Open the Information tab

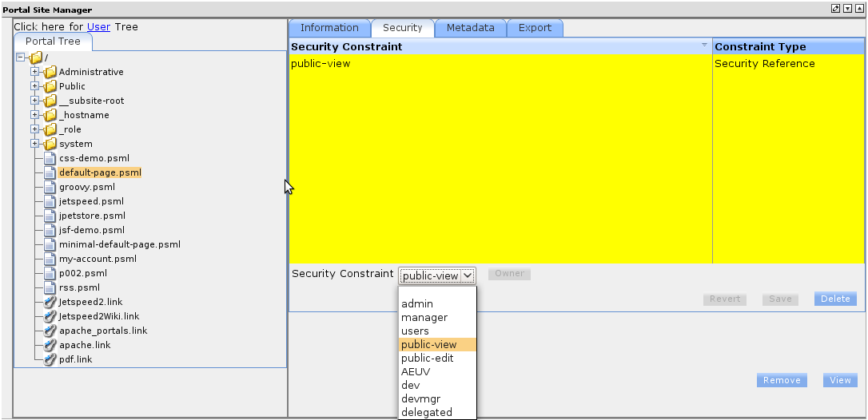(x=329, y=28)
